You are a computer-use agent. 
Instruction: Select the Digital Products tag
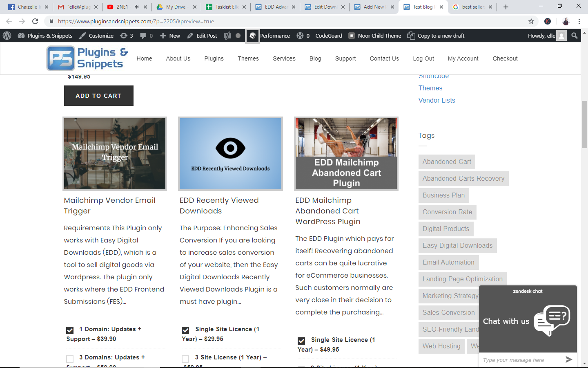[446, 229]
